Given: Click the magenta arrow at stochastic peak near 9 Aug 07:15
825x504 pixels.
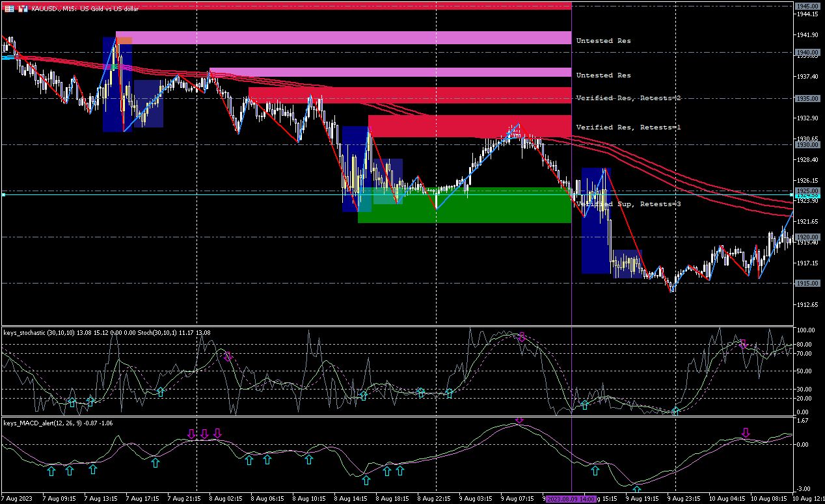Looking at the screenshot, I should point(521,337).
